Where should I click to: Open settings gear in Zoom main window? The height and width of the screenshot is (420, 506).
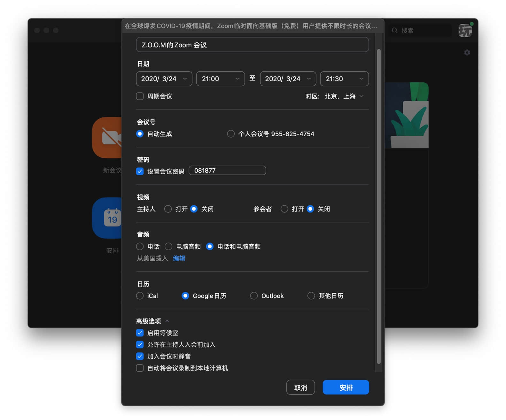click(x=467, y=52)
